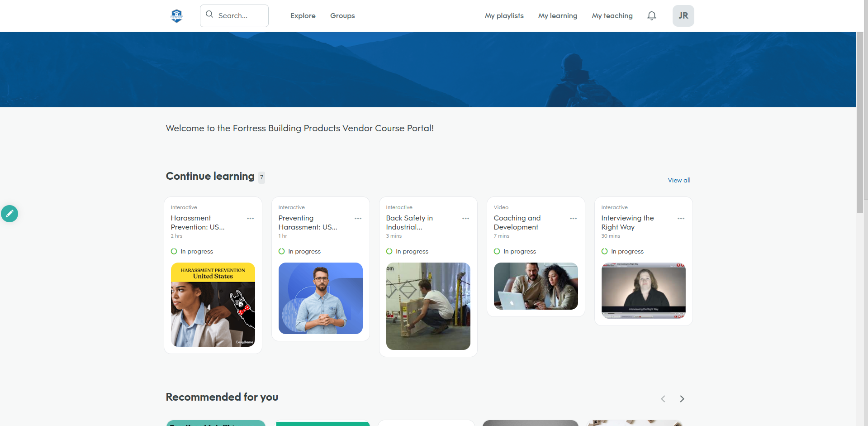Screen dimensions: 868x426
Task: Open more options for Coaching and Development
Action: pos(573,219)
